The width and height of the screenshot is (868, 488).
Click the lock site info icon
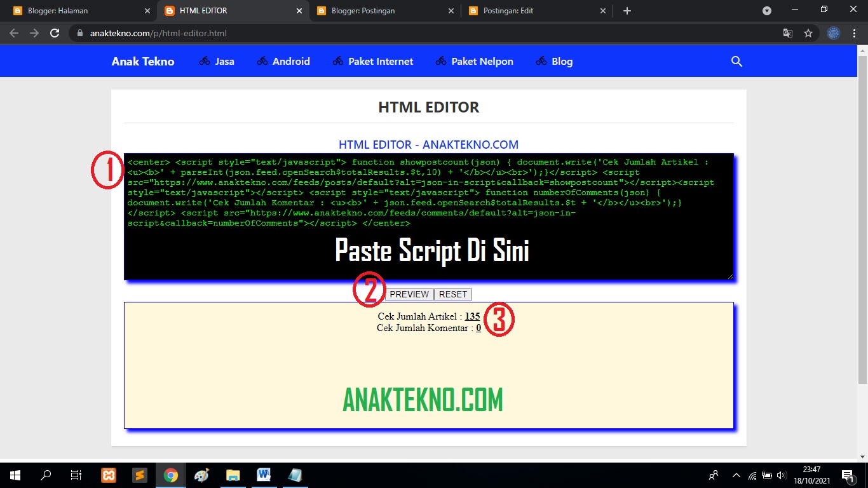79,33
